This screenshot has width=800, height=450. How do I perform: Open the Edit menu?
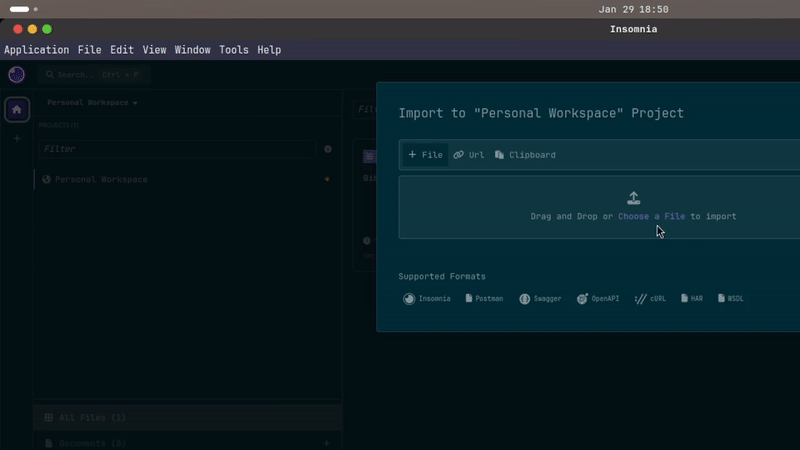pos(121,50)
